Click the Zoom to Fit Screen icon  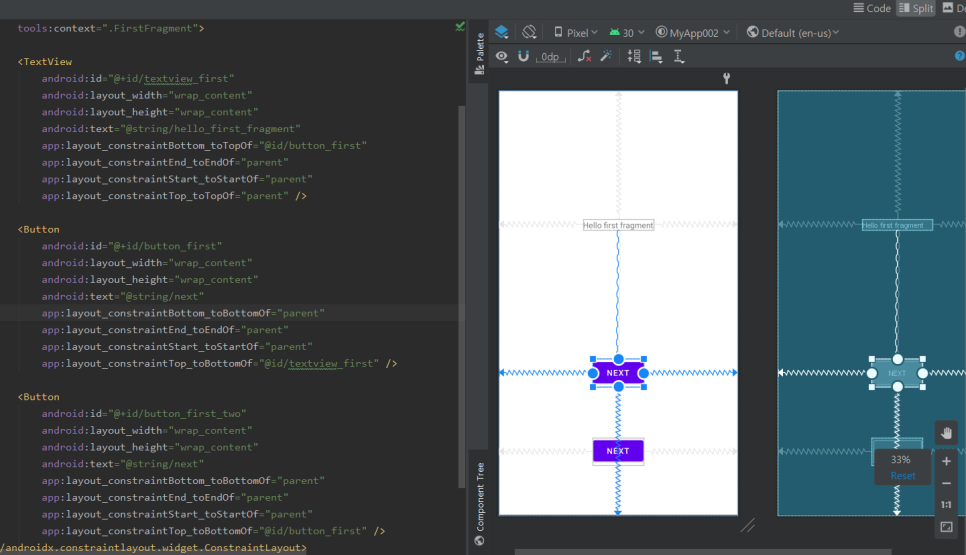click(x=946, y=527)
